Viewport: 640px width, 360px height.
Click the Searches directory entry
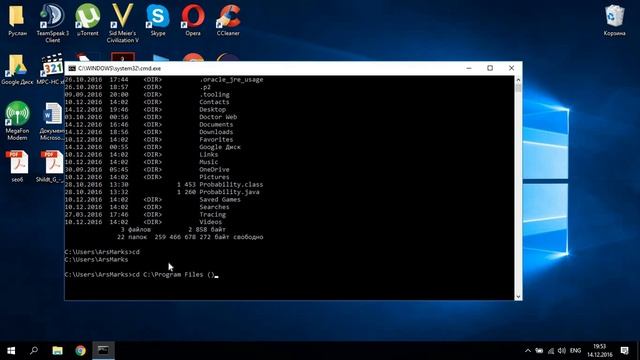pos(214,207)
